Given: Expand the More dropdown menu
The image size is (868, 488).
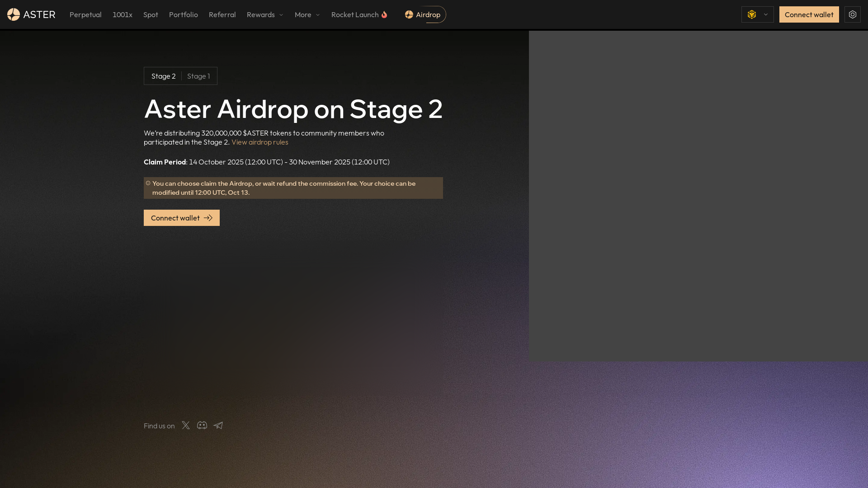Looking at the screenshot, I should point(307,14).
